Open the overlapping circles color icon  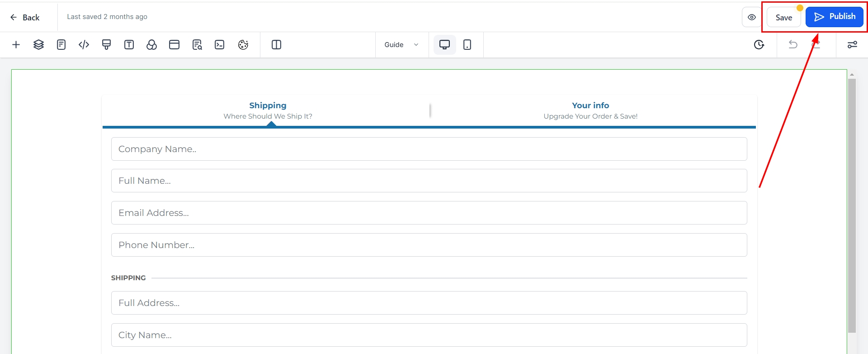(151, 45)
